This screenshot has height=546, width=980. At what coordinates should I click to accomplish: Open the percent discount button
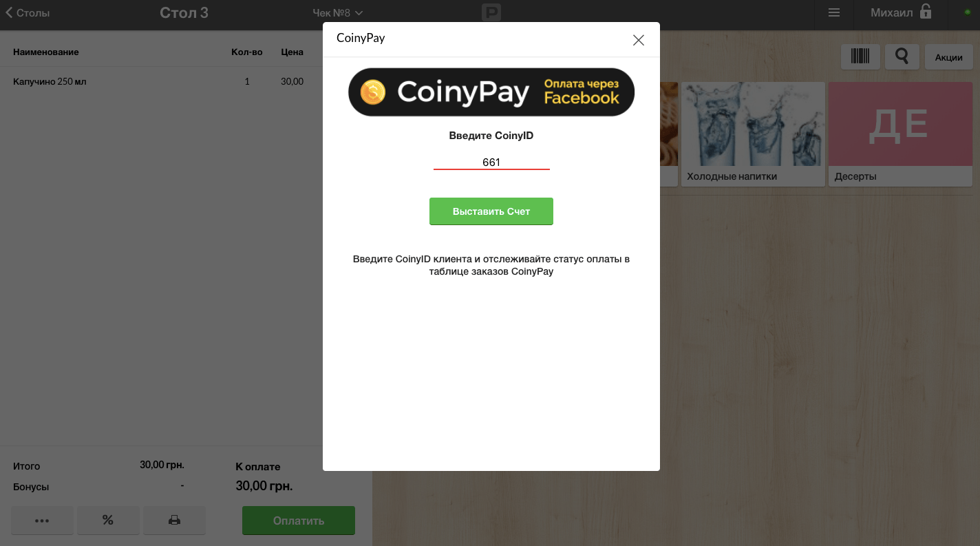click(x=108, y=520)
